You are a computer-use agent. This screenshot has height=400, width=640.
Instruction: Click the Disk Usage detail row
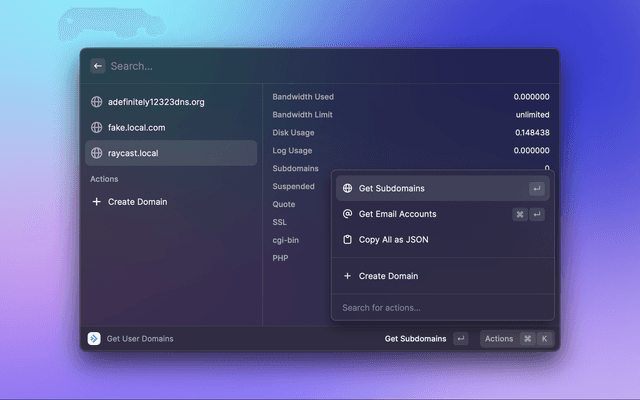click(410, 133)
